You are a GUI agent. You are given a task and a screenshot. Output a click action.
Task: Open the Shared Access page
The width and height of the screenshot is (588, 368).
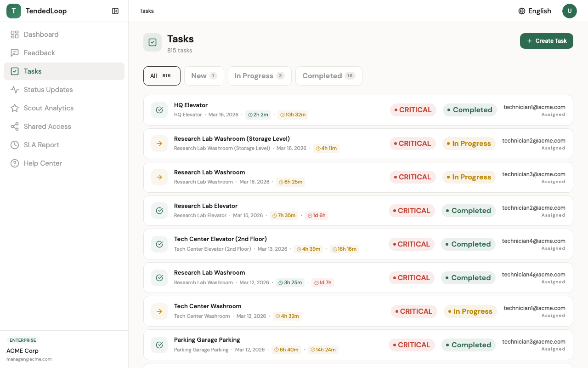coord(47,126)
